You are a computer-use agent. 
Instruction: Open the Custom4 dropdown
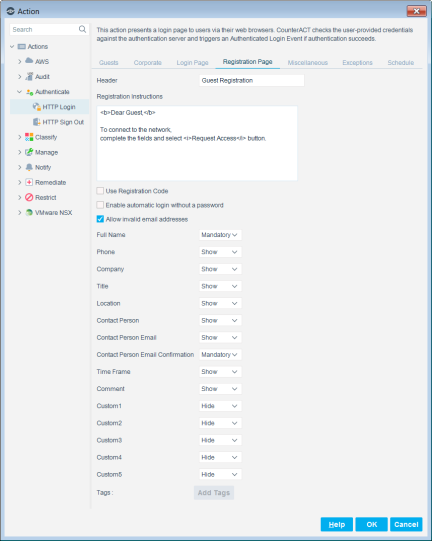coord(220,457)
